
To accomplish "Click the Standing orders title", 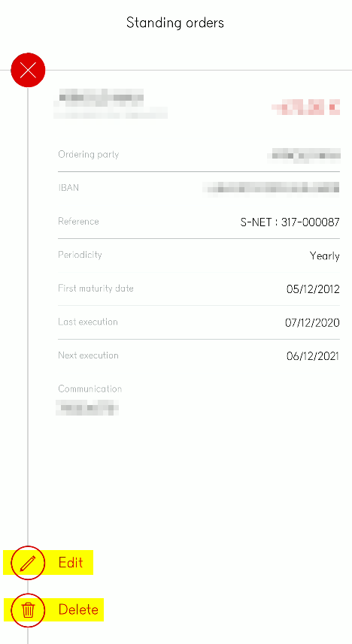I will click(x=175, y=23).
